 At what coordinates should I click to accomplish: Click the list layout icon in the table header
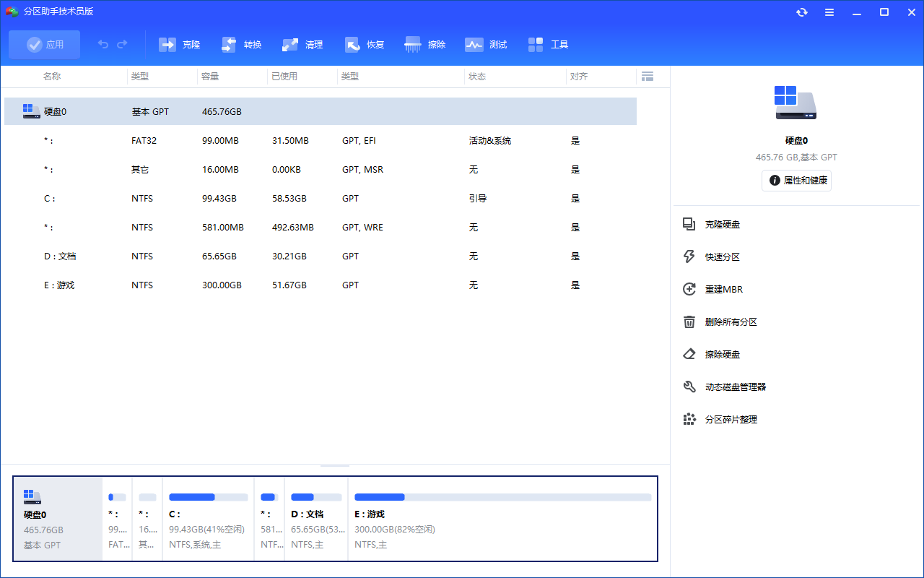pyautogui.click(x=648, y=76)
